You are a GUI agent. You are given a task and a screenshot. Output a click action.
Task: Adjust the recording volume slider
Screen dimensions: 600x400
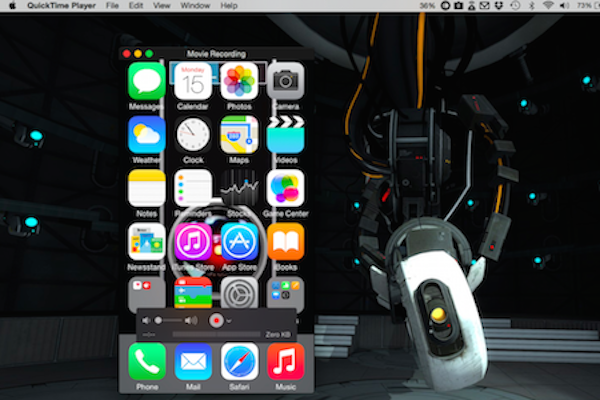tap(169, 320)
